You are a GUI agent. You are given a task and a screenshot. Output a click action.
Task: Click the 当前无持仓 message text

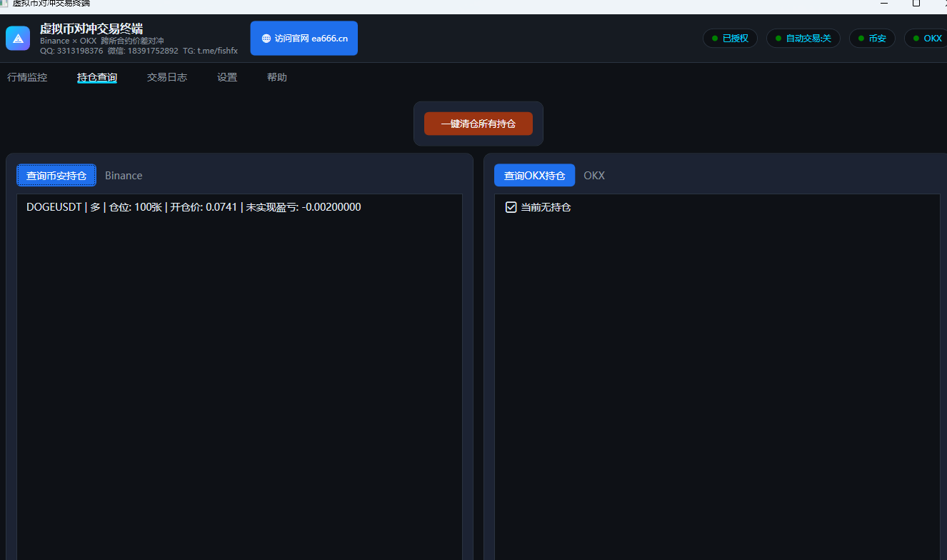[x=546, y=207]
